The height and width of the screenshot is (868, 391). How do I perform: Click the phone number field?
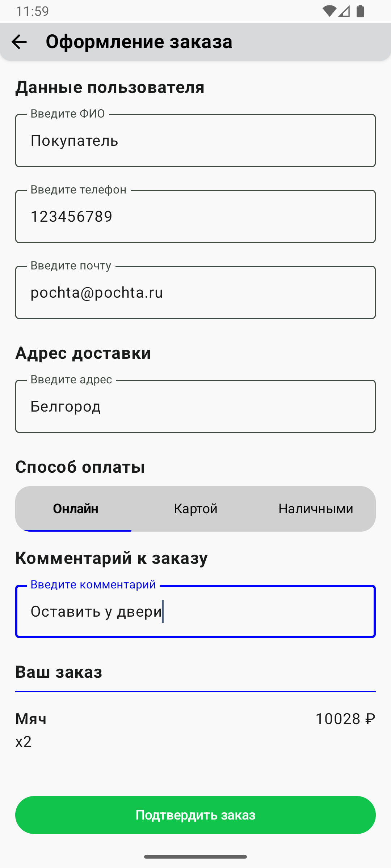tap(195, 217)
